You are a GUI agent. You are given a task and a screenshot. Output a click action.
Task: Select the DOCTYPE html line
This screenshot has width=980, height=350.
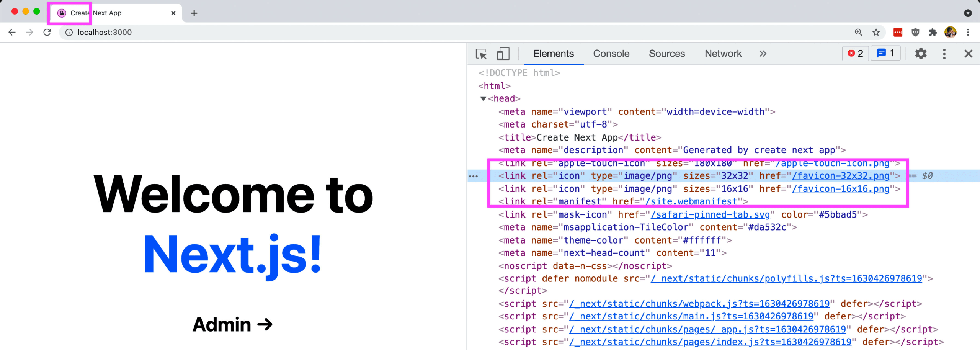point(519,73)
